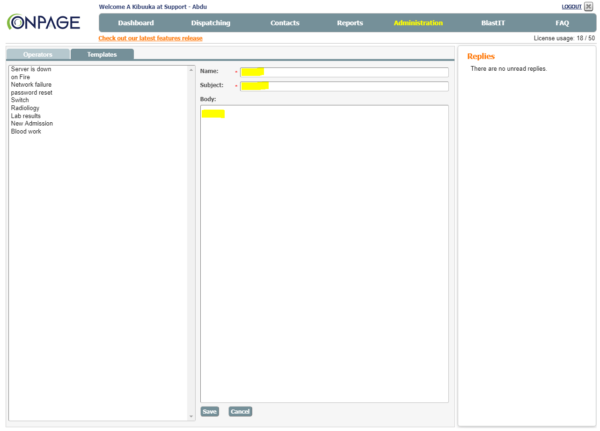Open the Reports menu
This screenshot has width=600, height=431.
tap(350, 22)
